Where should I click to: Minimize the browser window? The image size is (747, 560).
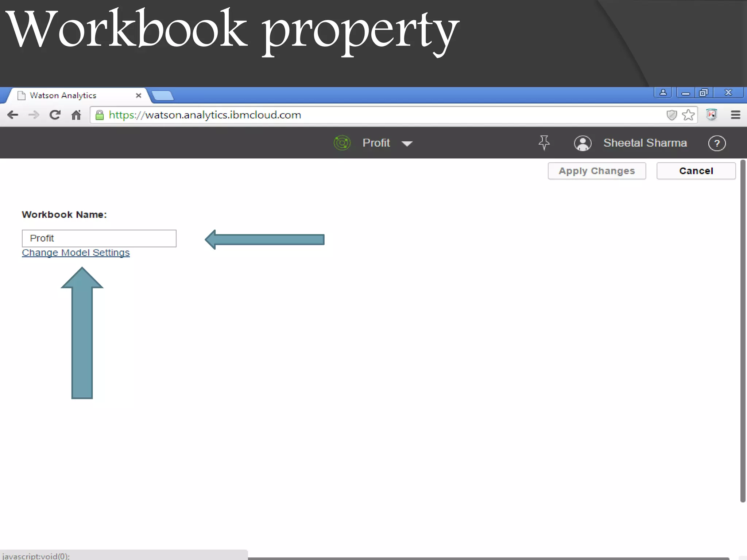(685, 93)
